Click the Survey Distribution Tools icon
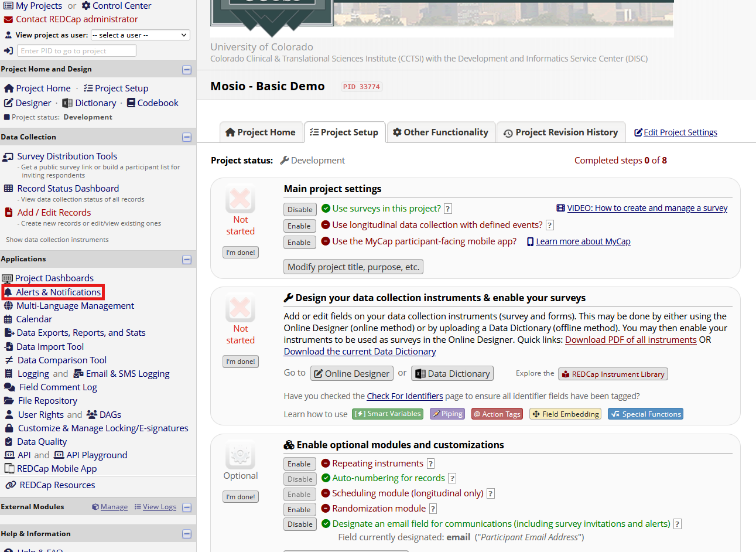The width and height of the screenshot is (756, 552). click(x=8, y=157)
